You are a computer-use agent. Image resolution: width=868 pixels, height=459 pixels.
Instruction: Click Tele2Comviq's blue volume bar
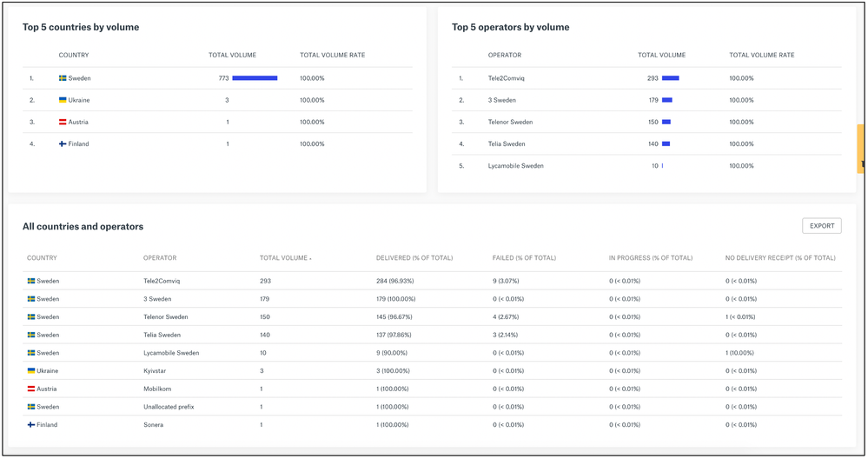[x=671, y=78]
